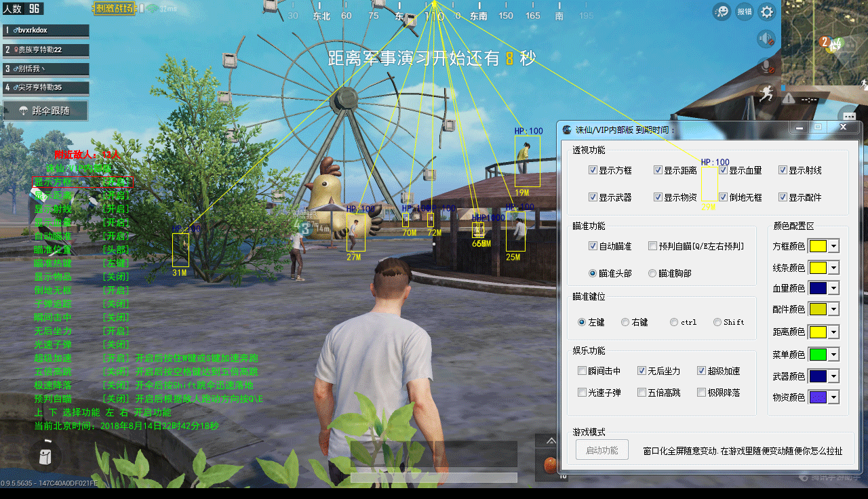Select the 瞄准胸部 radio button
The image size is (868, 499).
[653, 273]
